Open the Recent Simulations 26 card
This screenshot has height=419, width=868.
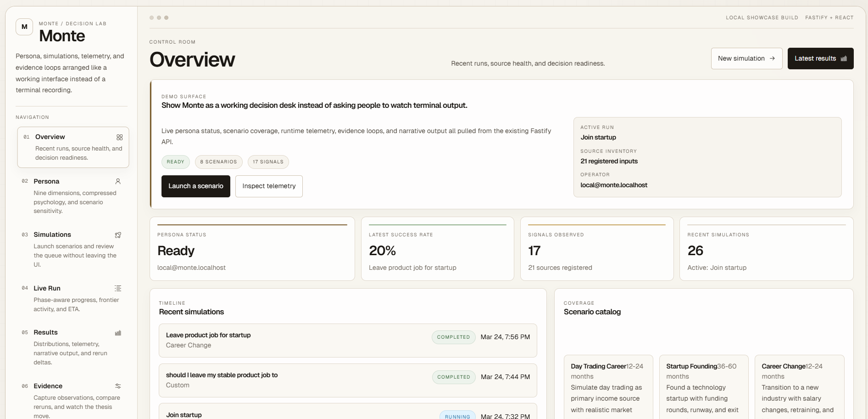[767, 249]
